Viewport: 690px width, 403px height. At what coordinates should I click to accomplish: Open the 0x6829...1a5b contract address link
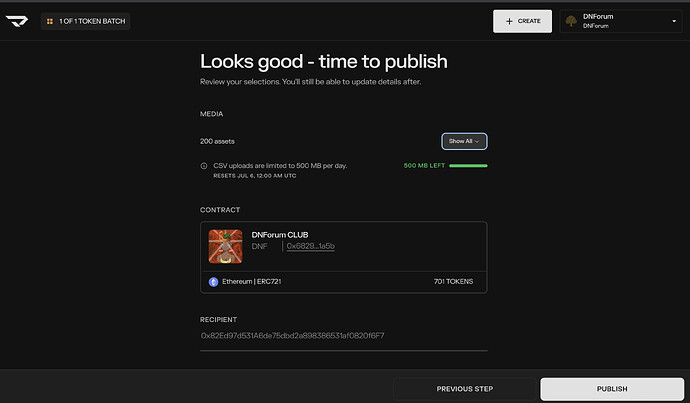pyautogui.click(x=311, y=246)
